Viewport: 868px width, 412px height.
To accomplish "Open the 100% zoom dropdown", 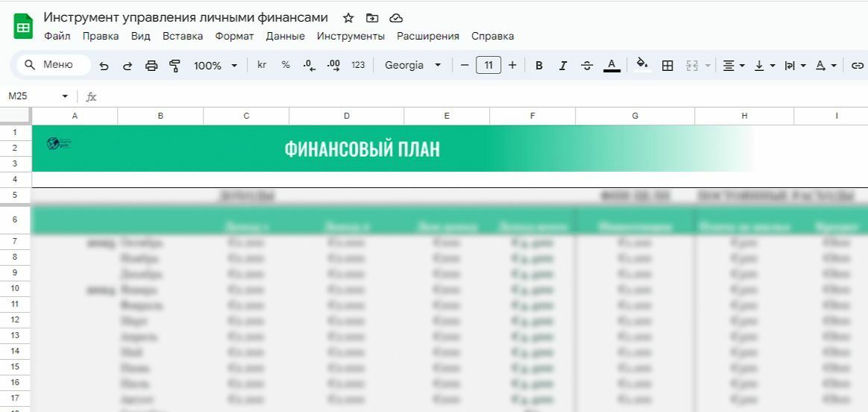I will 216,66.
